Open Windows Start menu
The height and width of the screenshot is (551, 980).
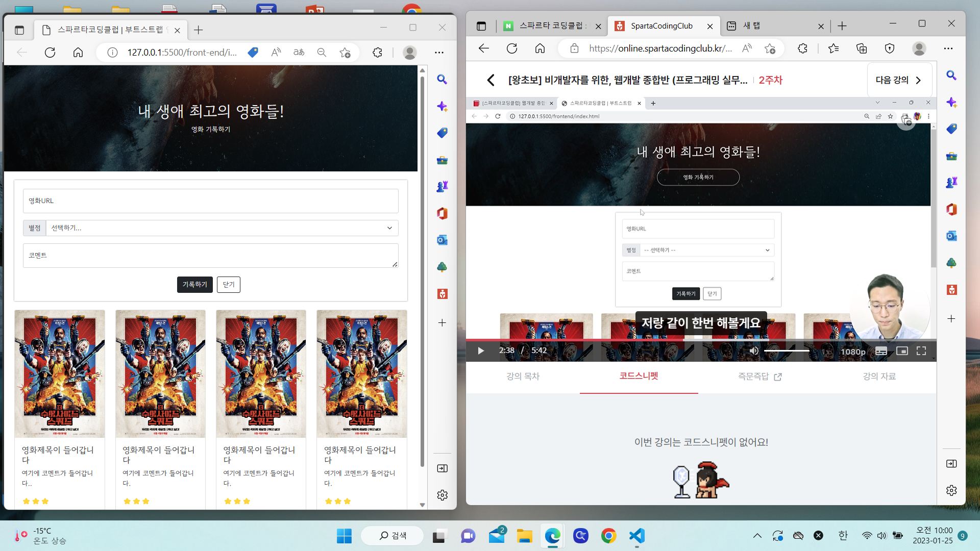[x=344, y=536]
